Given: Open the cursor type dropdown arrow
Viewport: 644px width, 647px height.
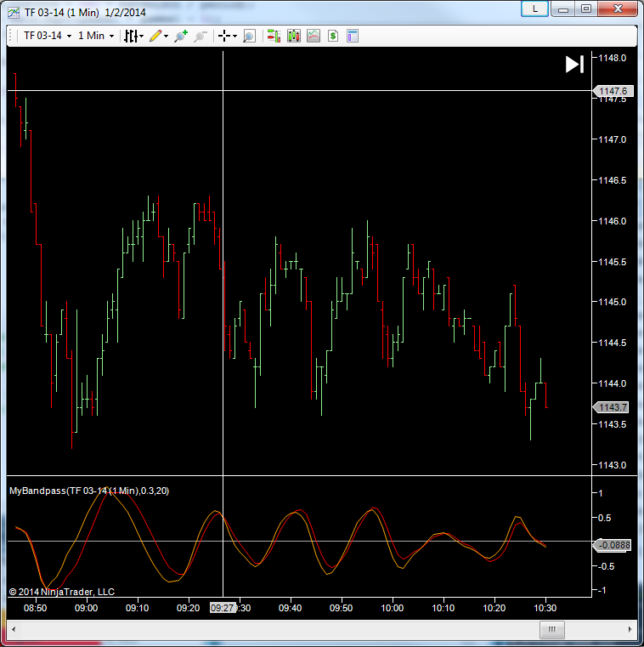Looking at the screenshot, I should pyautogui.click(x=234, y=37).
